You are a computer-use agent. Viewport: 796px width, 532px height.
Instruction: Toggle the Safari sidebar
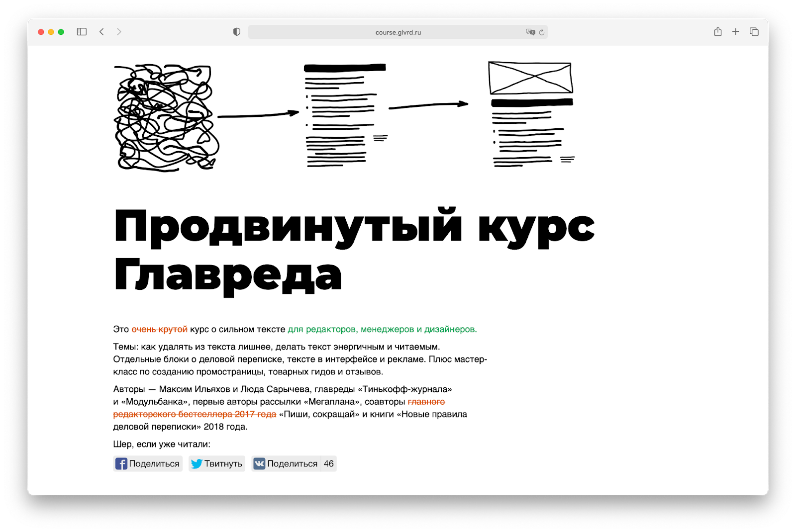pyautogui.click(x=82, y=32)
